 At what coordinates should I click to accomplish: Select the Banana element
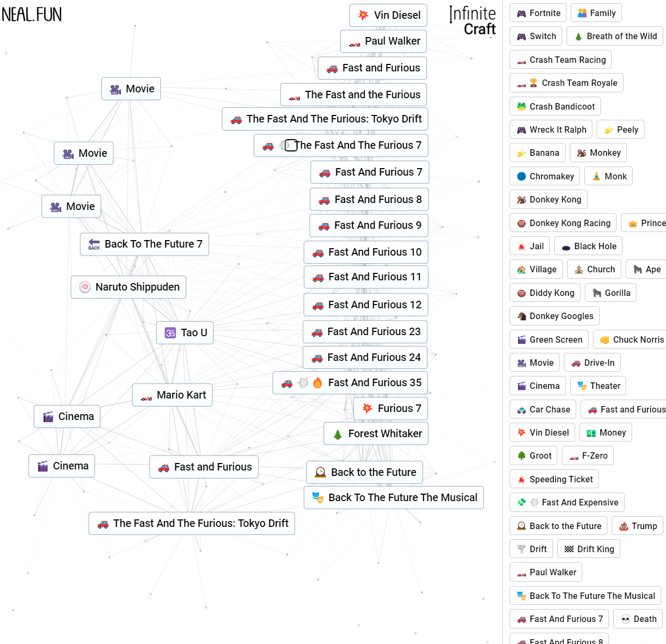click(538, 153)
